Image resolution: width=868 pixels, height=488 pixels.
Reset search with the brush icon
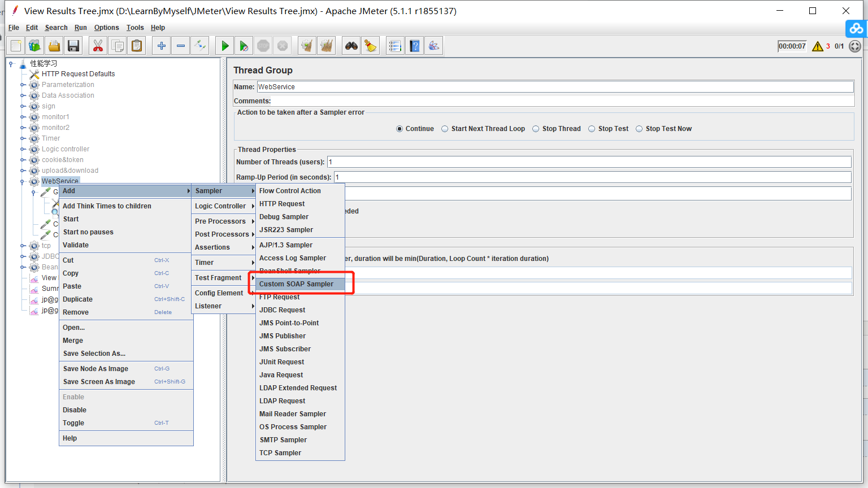(x=371, y=46)
